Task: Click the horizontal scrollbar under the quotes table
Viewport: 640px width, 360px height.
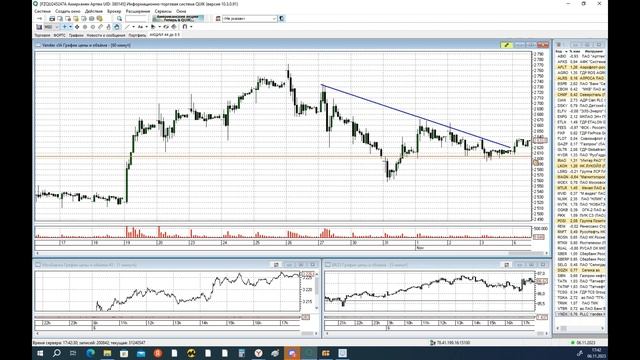Action: (x=580, y=328)
